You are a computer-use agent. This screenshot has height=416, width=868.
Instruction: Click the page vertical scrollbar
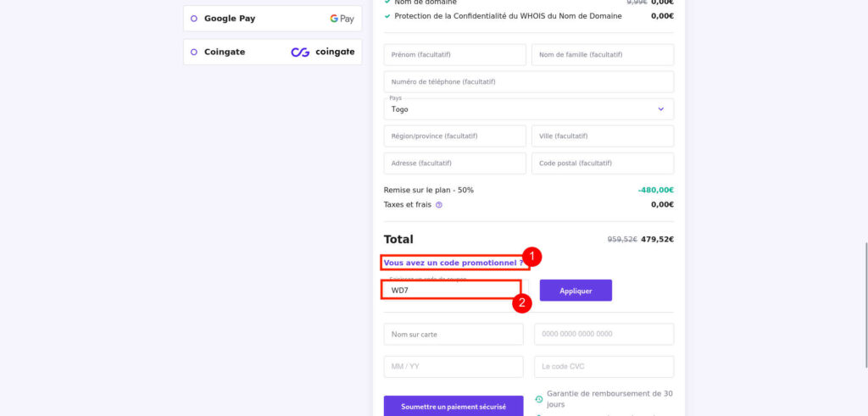point(865,304)
